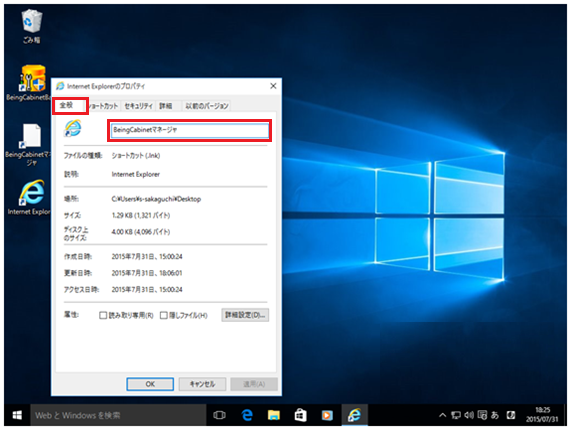The image size is (571, 431).
Task: Click the size value 1.29 KB
Action: (x=141, y=216)
